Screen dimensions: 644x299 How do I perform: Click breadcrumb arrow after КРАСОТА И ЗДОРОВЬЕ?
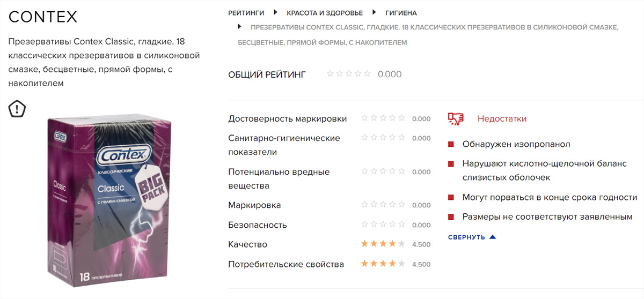tap(374, 12)
